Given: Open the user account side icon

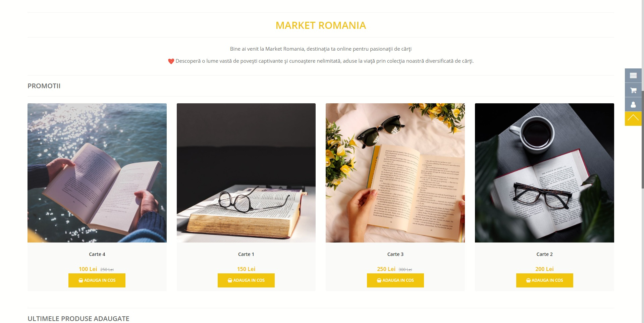Looking at the screenshot, I should tap(633, 105).
